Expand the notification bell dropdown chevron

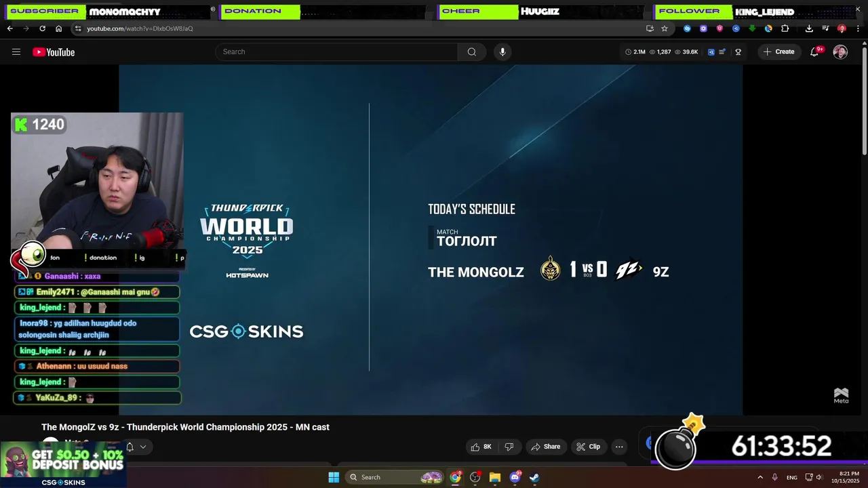click(x=143, y=447)
